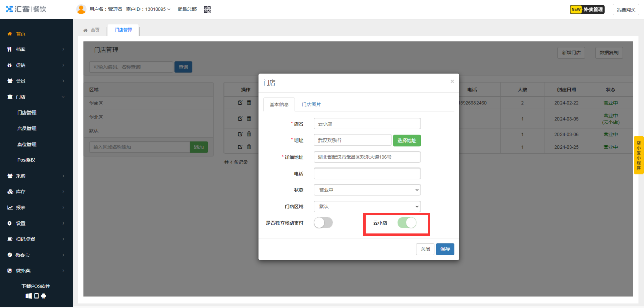Click the 保存 save button
Viewport: 644px width, 308px height.
pos(444,249)
